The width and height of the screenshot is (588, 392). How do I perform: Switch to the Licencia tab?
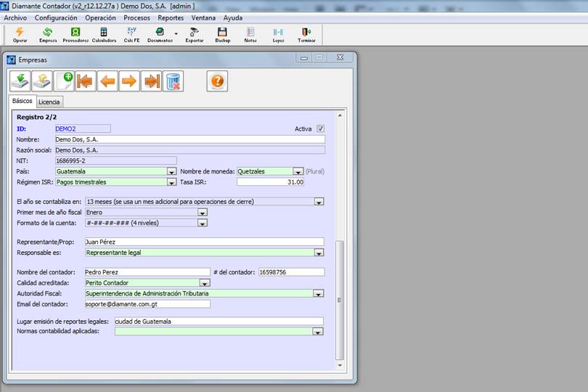pyautogui.click(x=49, y=102)
